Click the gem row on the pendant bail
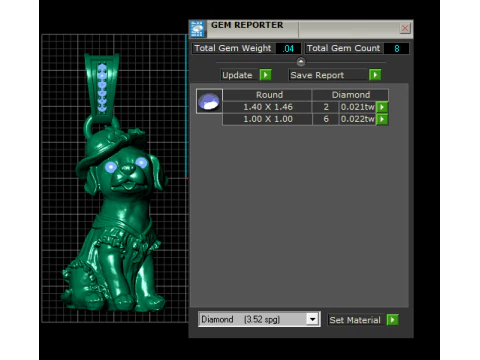480x360 pixels. [x=102, y=89]
